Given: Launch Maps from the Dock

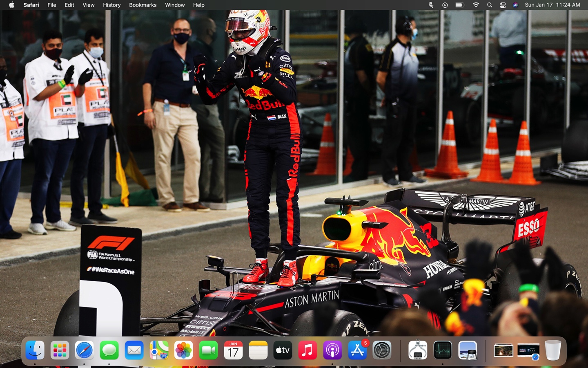Looking at the screenshot, I should pos(159,350).
